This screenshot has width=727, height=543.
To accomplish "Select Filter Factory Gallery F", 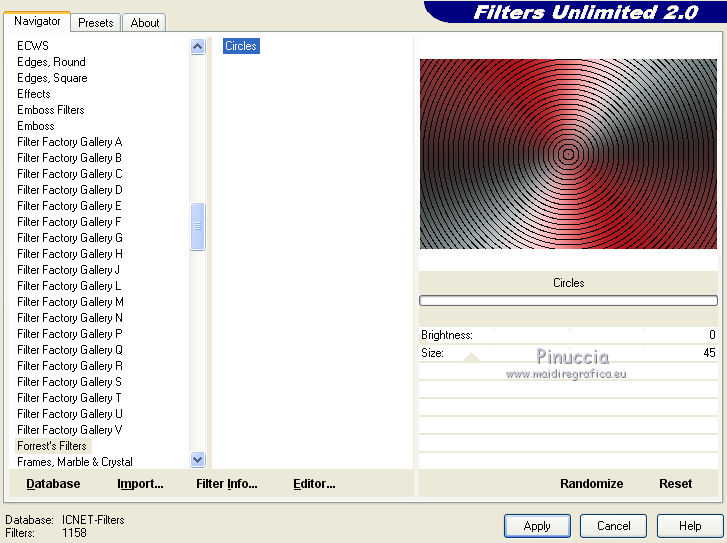I will (69, 222).
